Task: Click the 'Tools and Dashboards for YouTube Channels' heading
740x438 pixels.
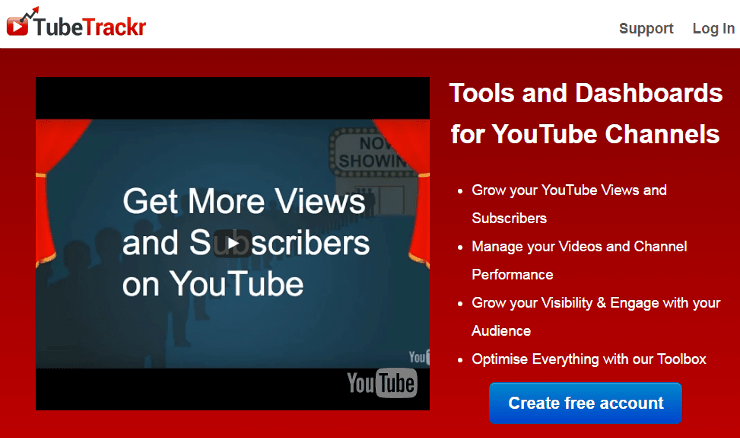Action: tap(586, 113)
